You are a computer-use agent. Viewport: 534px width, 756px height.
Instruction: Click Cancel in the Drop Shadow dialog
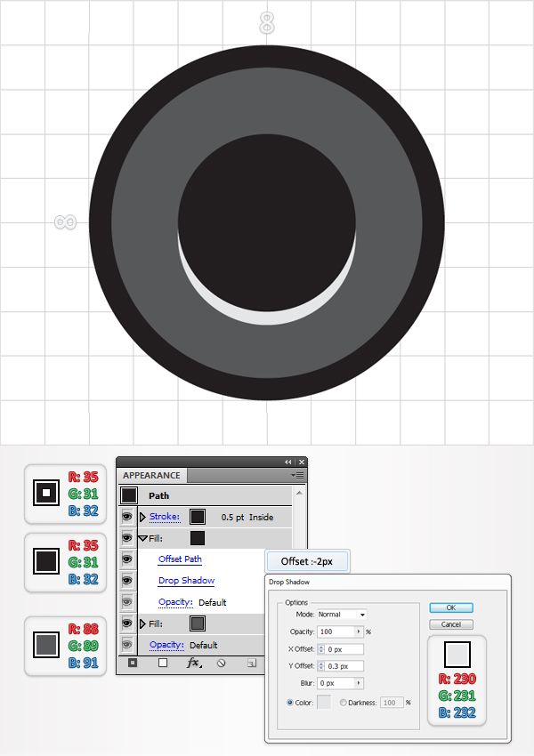pos(451,624)
